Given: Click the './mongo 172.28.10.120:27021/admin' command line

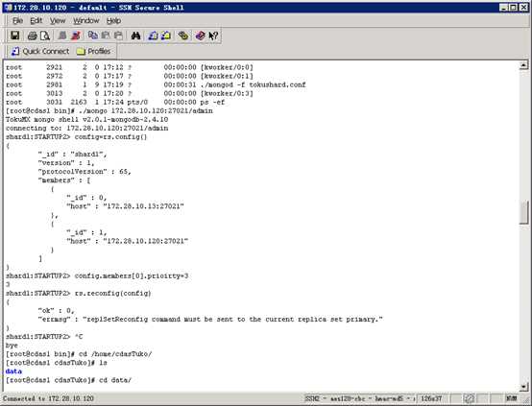Looking at the screenshot, I should pos(109,111).
